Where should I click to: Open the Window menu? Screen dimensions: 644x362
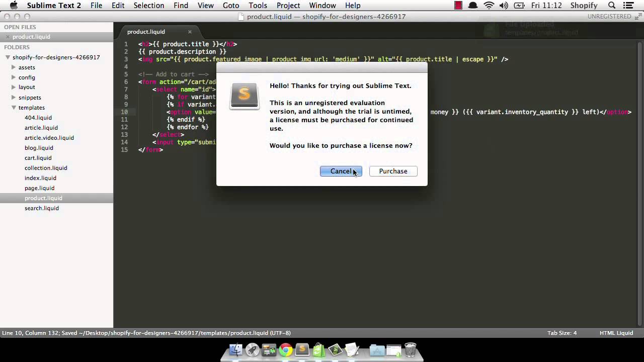323,6
